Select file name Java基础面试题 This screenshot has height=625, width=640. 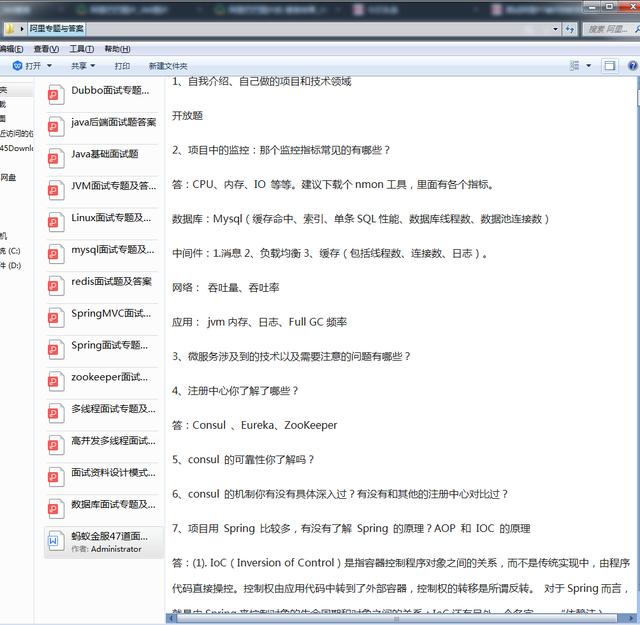105,154
